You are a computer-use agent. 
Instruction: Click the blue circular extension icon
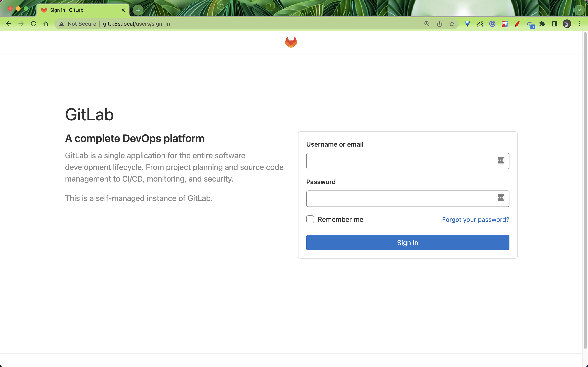[492, 24]
